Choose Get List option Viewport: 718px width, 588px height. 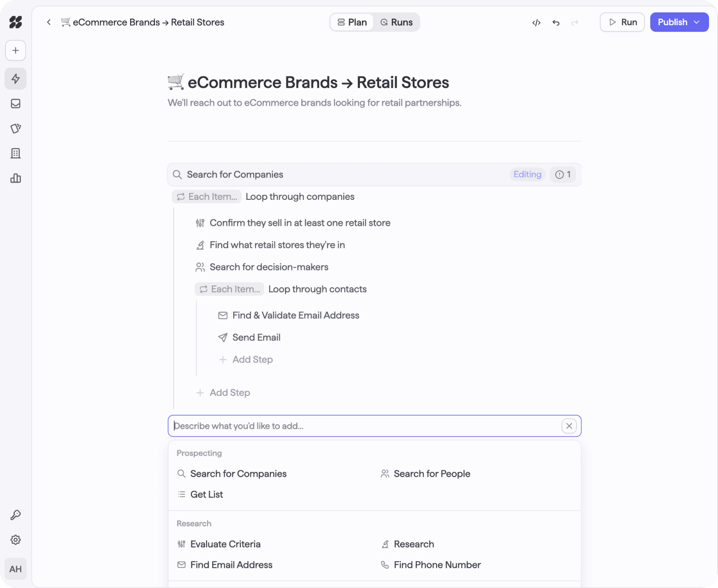(200, 494)
